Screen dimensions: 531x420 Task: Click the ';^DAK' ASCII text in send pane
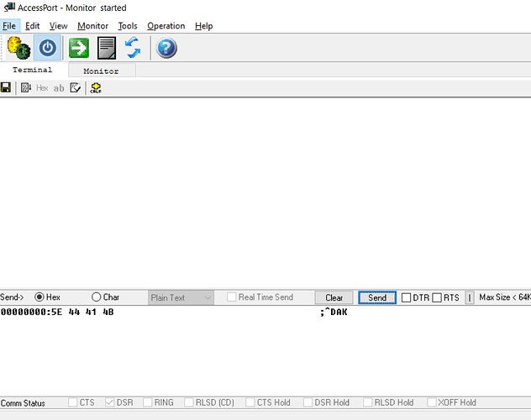(334, 312)
